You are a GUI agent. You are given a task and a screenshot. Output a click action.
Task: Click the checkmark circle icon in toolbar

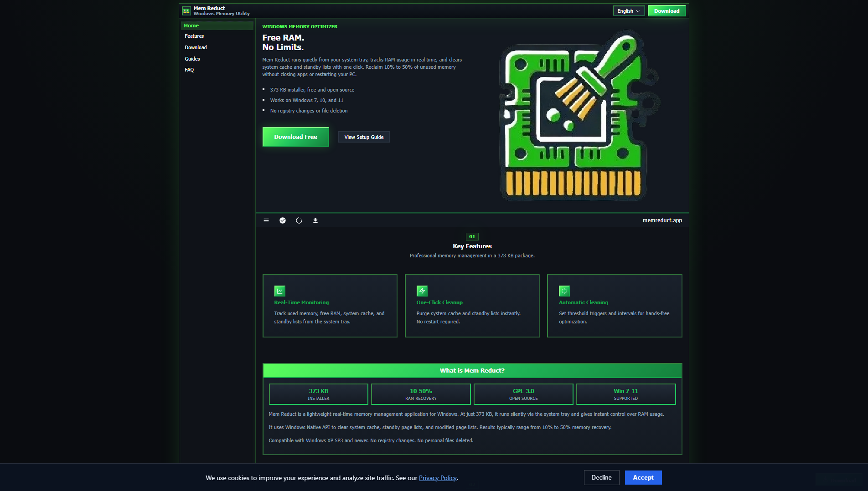click(x=283, y=220)
